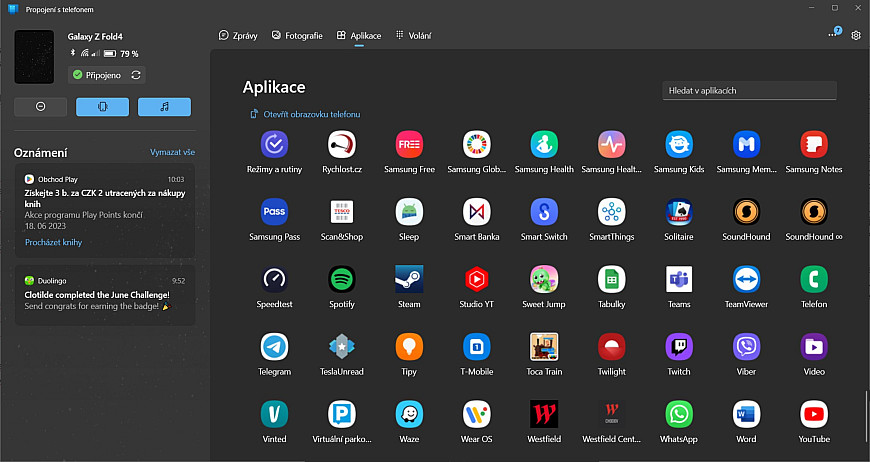Open Samsung Free app
870x462 pixels.
pyautogui.click(x=409, y=145)
